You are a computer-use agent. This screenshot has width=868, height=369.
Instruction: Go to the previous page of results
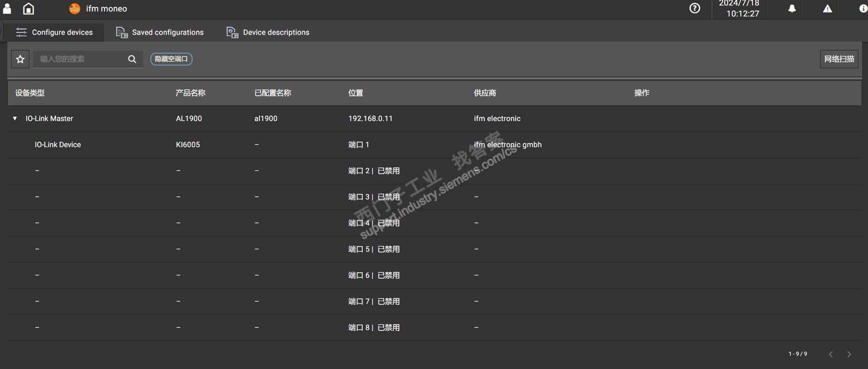point(831,354)
